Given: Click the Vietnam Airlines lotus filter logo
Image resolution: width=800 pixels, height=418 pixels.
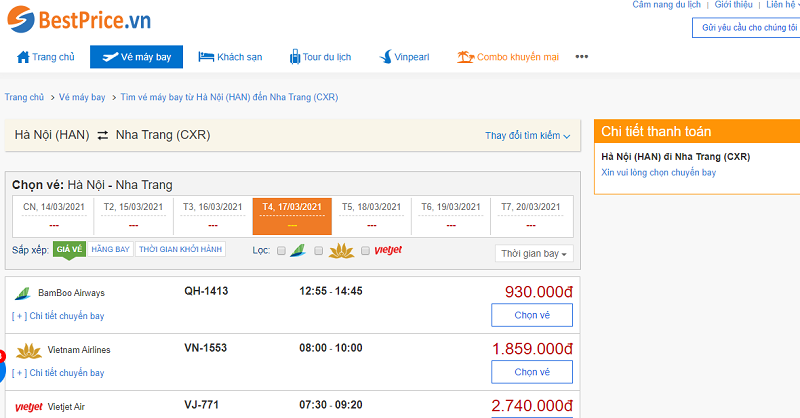Looking at the screenshot, I should pos(341,251).
